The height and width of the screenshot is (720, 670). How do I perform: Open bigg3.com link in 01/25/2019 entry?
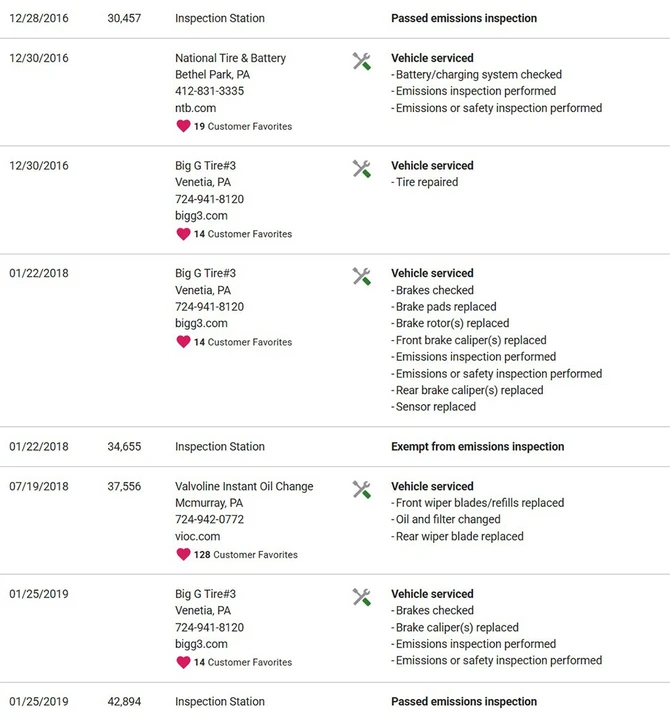tap(201, 644)
